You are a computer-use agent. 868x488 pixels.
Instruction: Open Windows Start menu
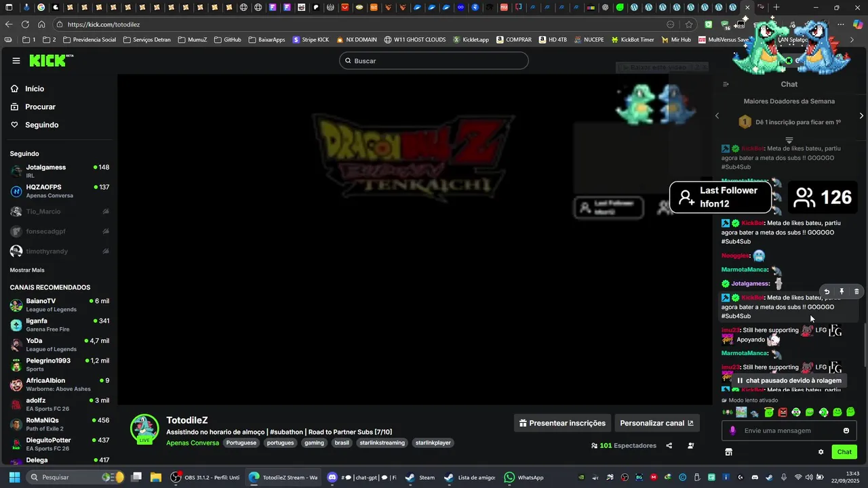14,477
